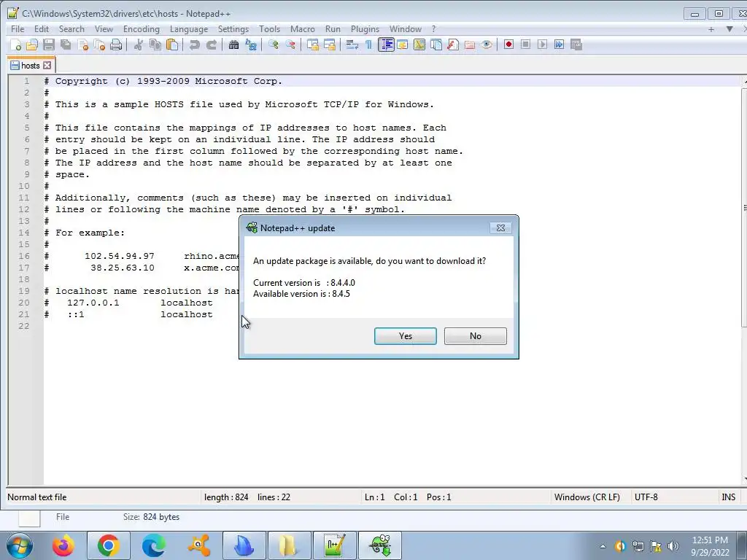Toggle Word wrap toolbar button

pos(352,44)
